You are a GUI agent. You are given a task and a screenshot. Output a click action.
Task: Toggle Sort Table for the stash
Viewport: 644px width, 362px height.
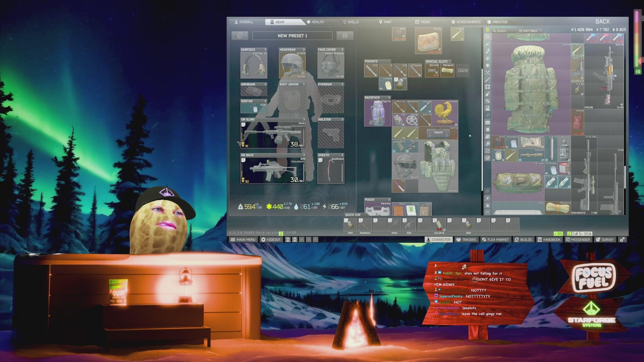[x=528, y=31]
